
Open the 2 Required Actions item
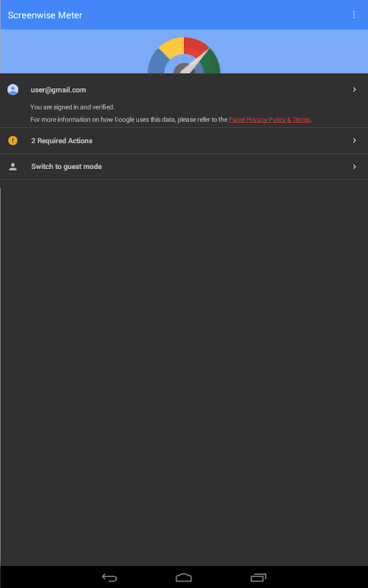[184, 140]
